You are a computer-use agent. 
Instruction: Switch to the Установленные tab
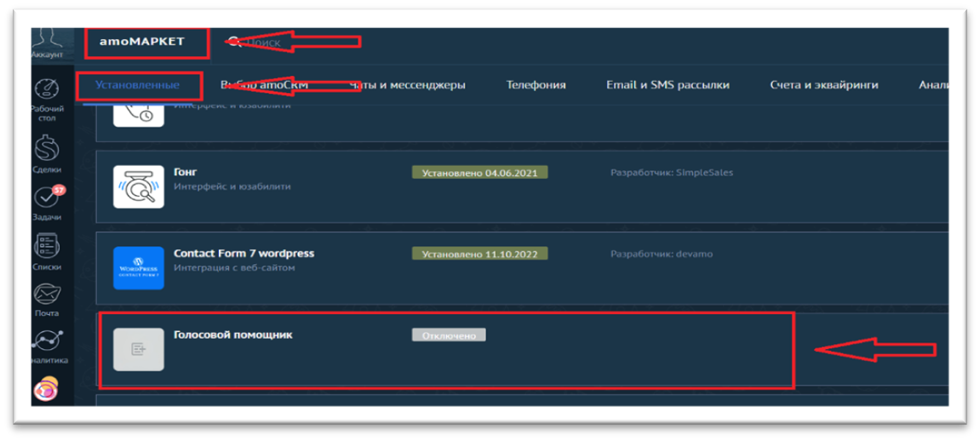(137, 85)
